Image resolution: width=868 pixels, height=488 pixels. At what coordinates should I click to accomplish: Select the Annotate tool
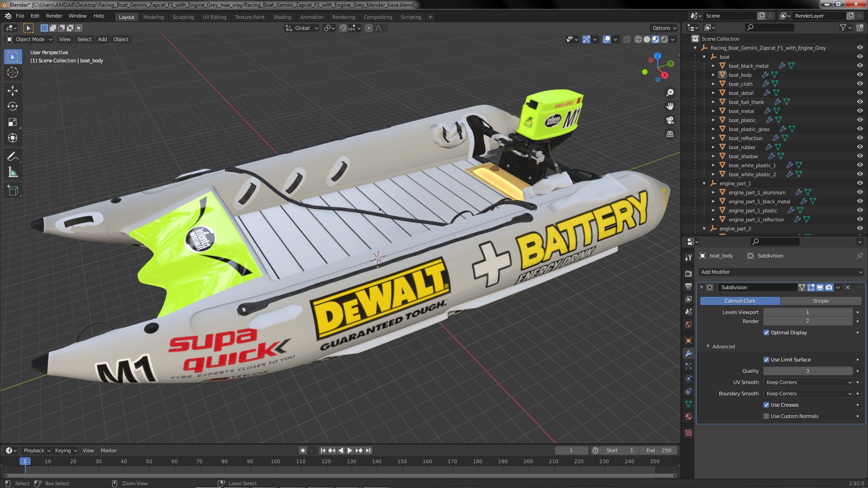(x=13, y=156)
